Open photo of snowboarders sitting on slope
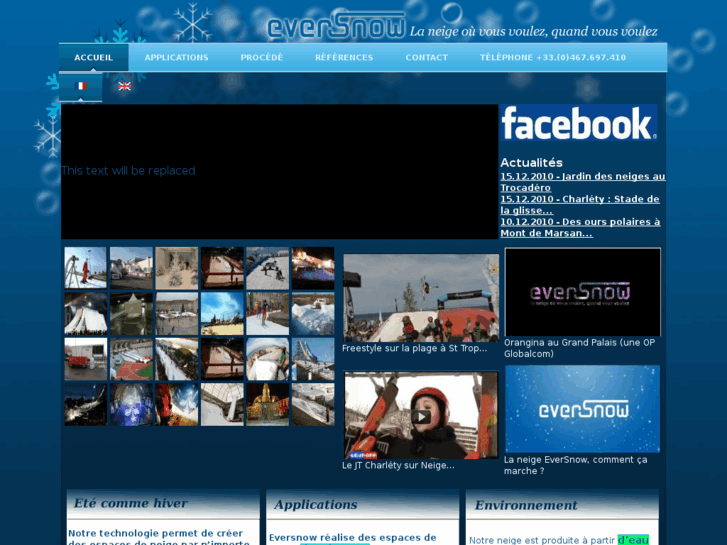This screenshot has height=545, width=727. (268, 268)
